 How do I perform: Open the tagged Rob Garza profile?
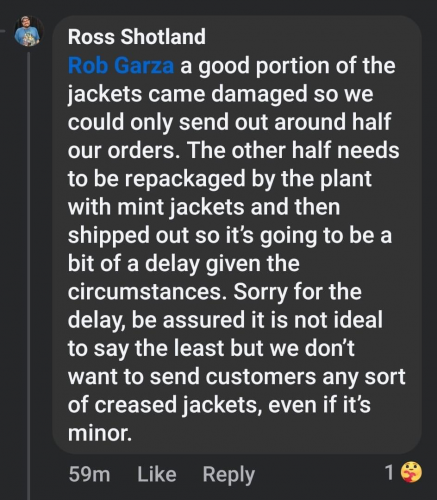[x=121, y=66]
